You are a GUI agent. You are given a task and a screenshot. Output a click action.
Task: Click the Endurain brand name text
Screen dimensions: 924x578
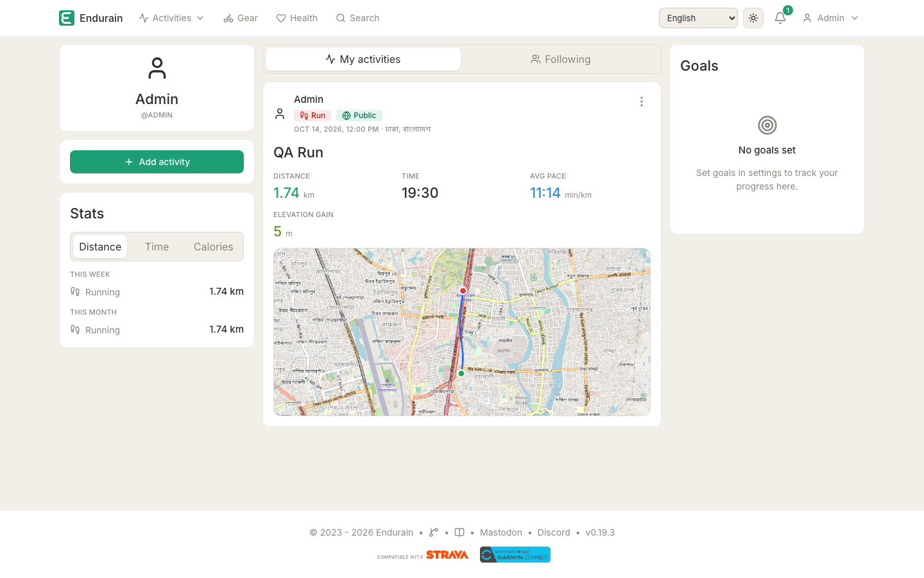(x=101, y=18)
